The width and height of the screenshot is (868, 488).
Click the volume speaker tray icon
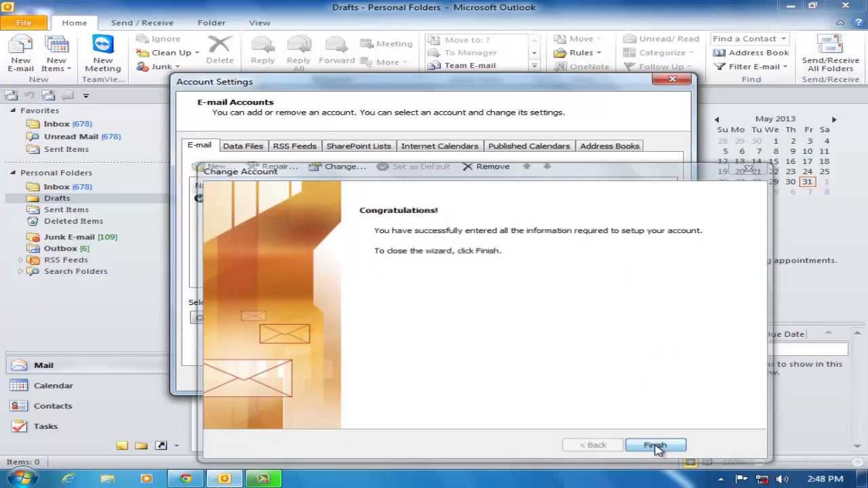(x=783, y=479)
